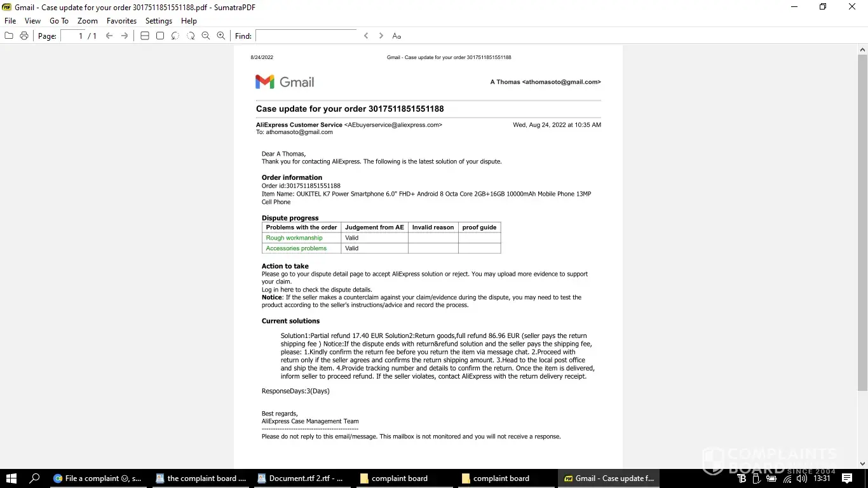Find the next search match
The width and height of the screenshot is (868, 488).
point(381,36)
